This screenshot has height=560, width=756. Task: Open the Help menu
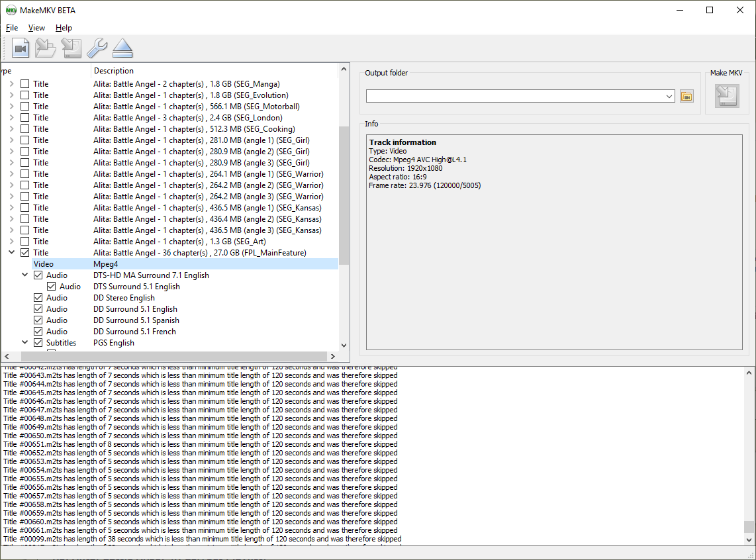point(64,28)
